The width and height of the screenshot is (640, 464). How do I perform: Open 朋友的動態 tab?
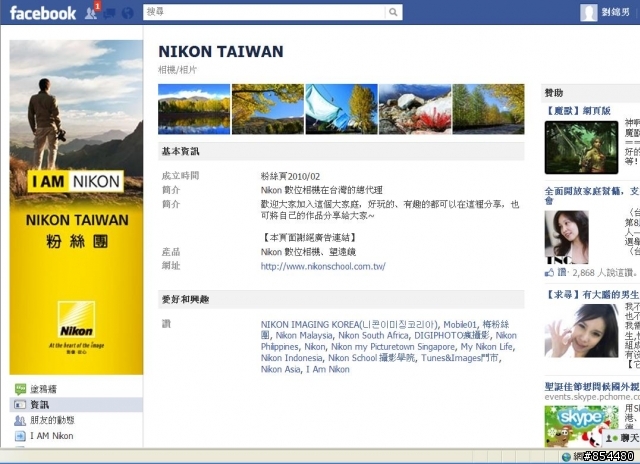click(76, 420)
